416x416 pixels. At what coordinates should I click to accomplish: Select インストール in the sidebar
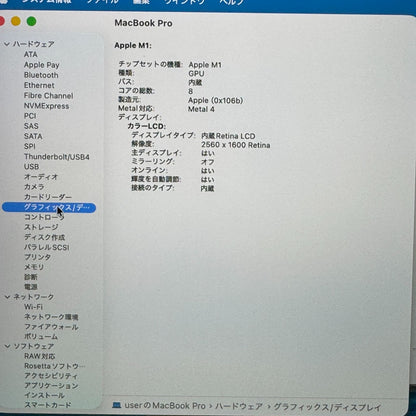(44, 395)
